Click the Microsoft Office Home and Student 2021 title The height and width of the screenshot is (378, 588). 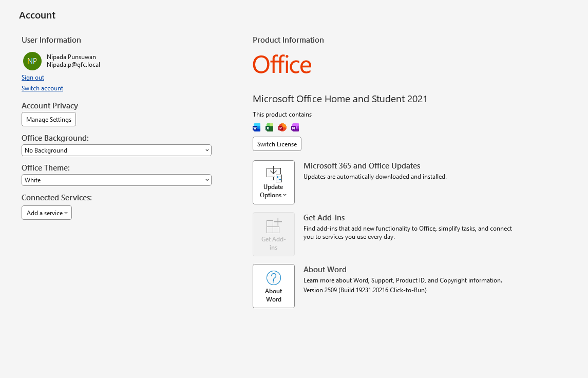(x=340, y=99)
